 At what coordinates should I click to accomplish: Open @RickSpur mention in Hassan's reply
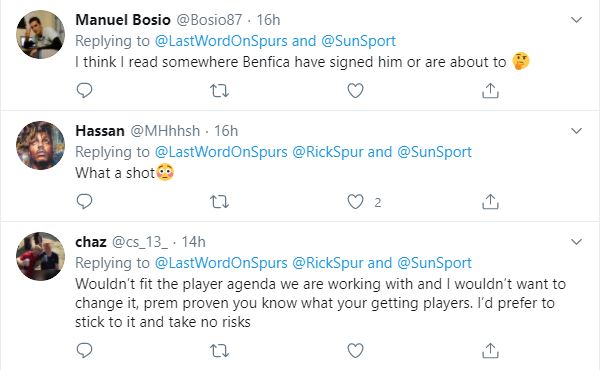tap(328, 152)
